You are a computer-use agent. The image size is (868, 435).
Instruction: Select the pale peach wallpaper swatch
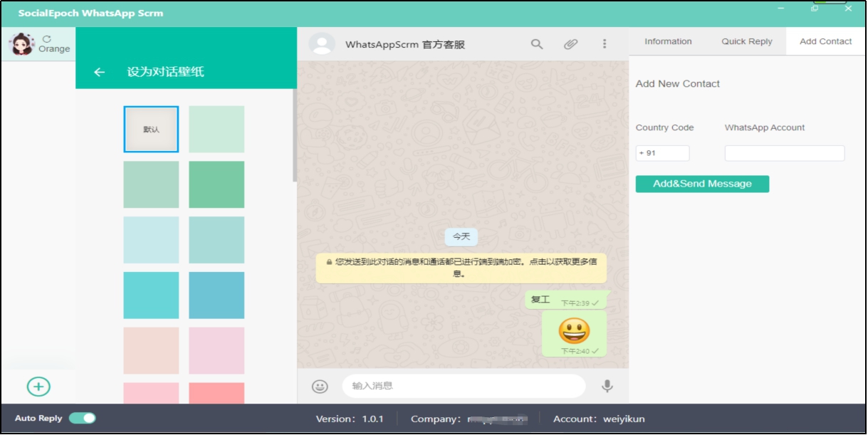click(151, 351)
